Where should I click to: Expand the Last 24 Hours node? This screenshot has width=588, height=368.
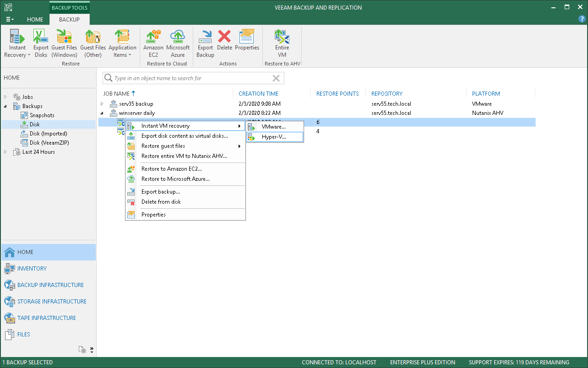(x=5, y=152)
